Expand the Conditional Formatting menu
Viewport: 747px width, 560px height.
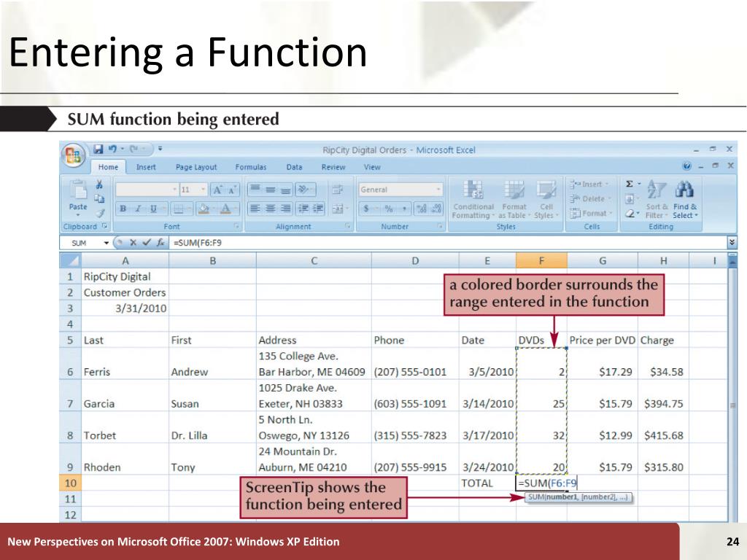(x=473, y=200)
